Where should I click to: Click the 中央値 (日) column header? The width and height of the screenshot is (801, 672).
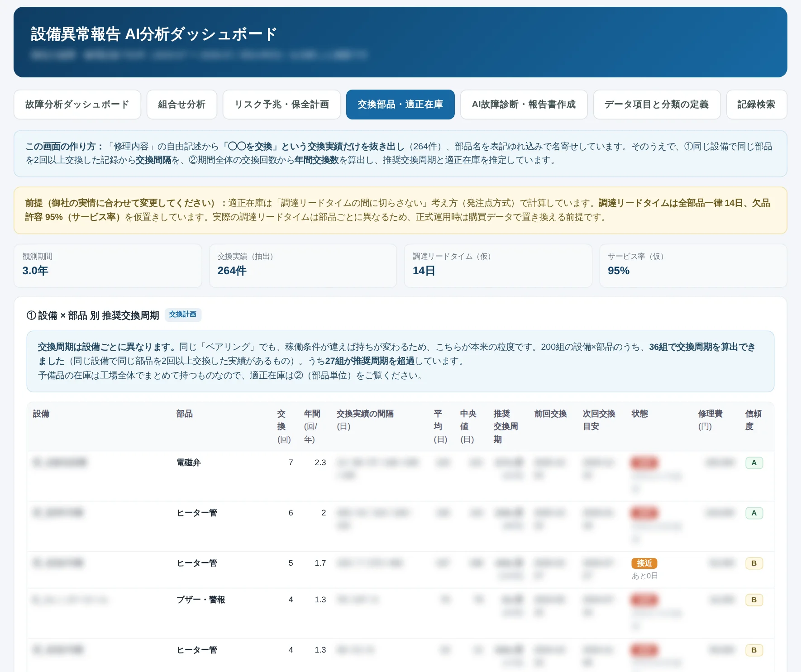click(468, 426)
